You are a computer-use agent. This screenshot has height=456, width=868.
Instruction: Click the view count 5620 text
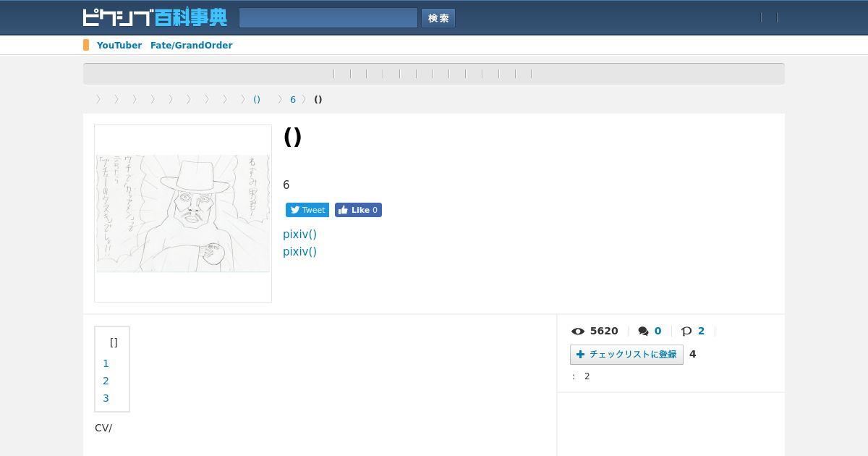[604, 331]
